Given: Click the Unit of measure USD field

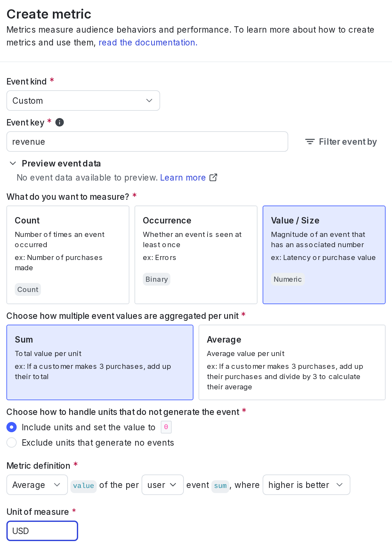Looking at the screenshot, I should pos(42,531).
